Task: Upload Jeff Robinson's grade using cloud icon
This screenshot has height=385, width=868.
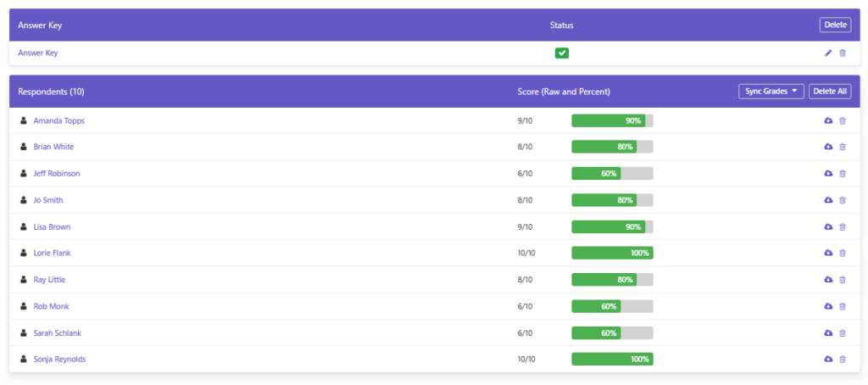Action: [828, 173]
